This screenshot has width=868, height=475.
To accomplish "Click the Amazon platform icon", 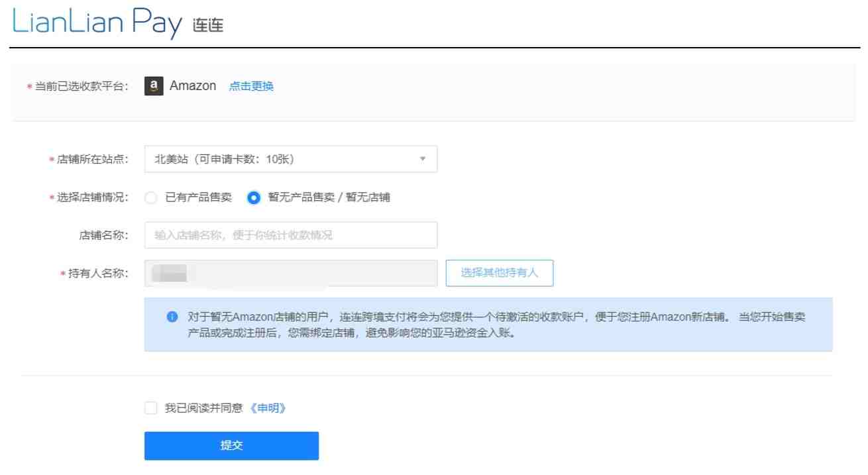I will click(x=154, y=86).
